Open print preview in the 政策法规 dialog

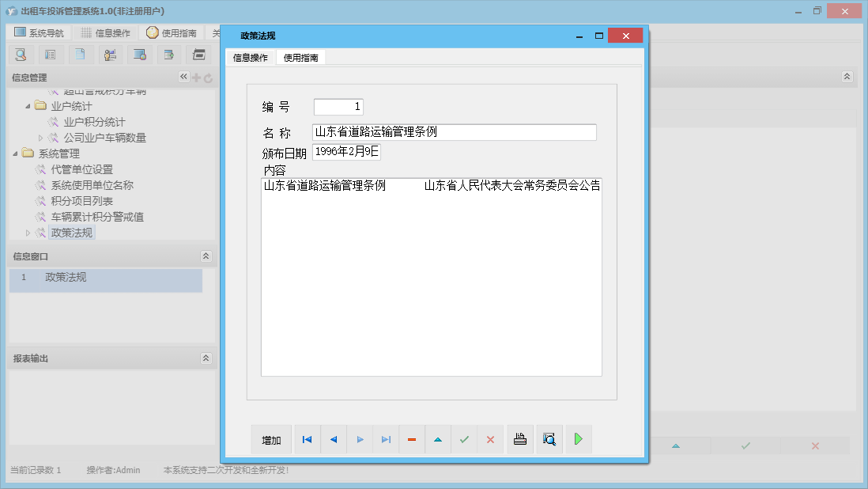coord(549,439)
